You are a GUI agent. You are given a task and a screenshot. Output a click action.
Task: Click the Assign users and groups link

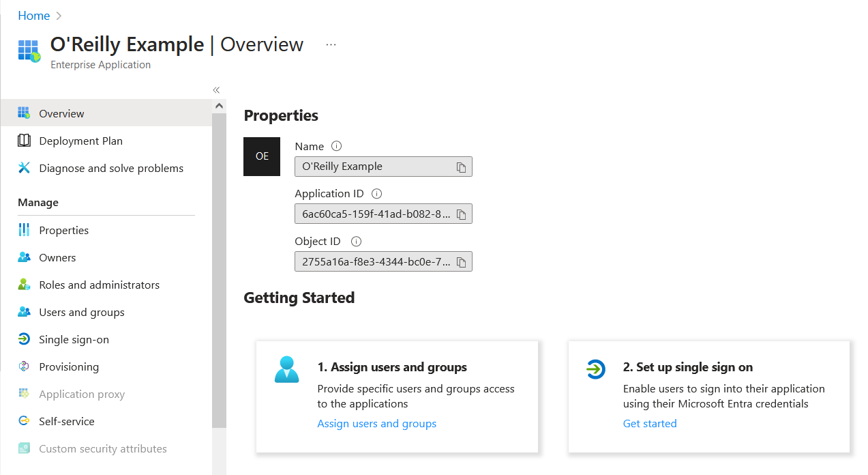377,423
